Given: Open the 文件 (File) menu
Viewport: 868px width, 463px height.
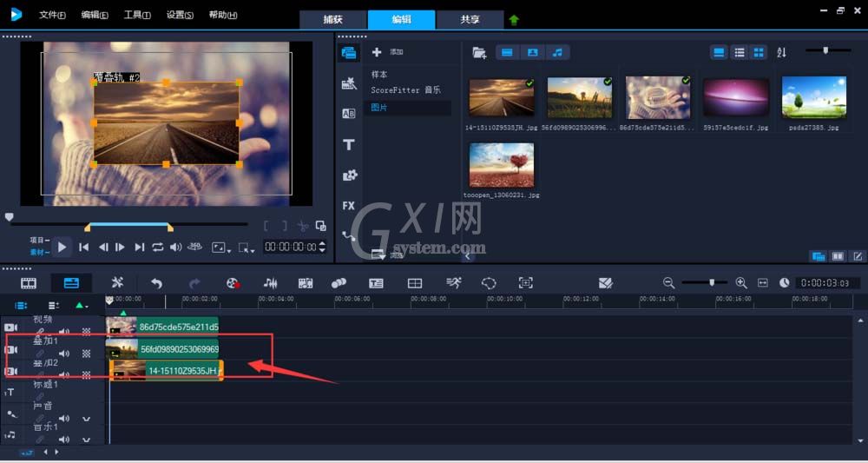Looking at the screenshot, I should (x=52, y=15).
